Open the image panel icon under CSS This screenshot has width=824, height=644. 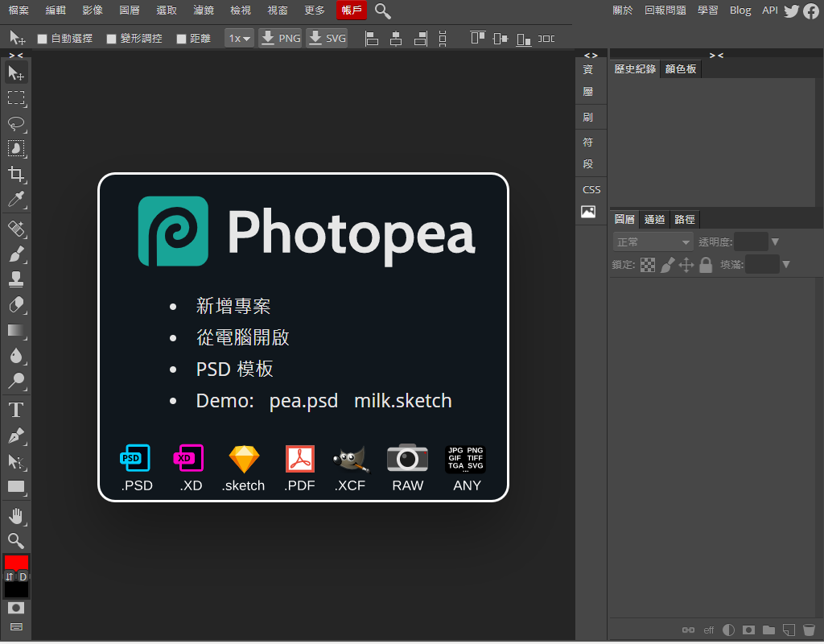click(x=588, y=212)
